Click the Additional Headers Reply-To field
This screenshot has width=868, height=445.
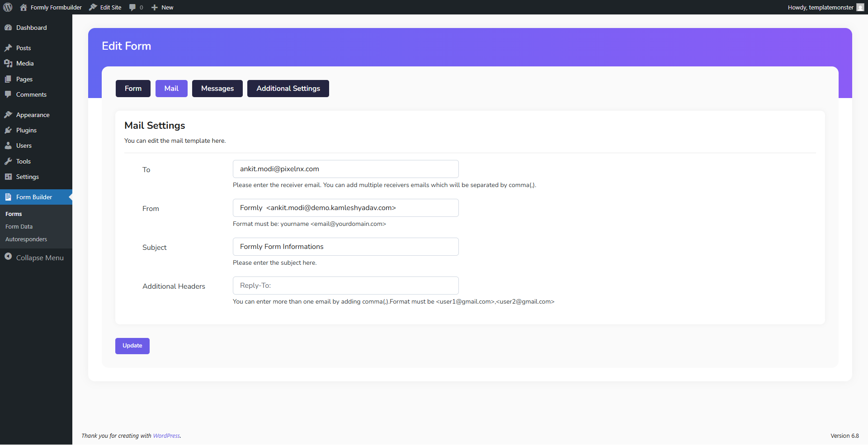(346, 286)
